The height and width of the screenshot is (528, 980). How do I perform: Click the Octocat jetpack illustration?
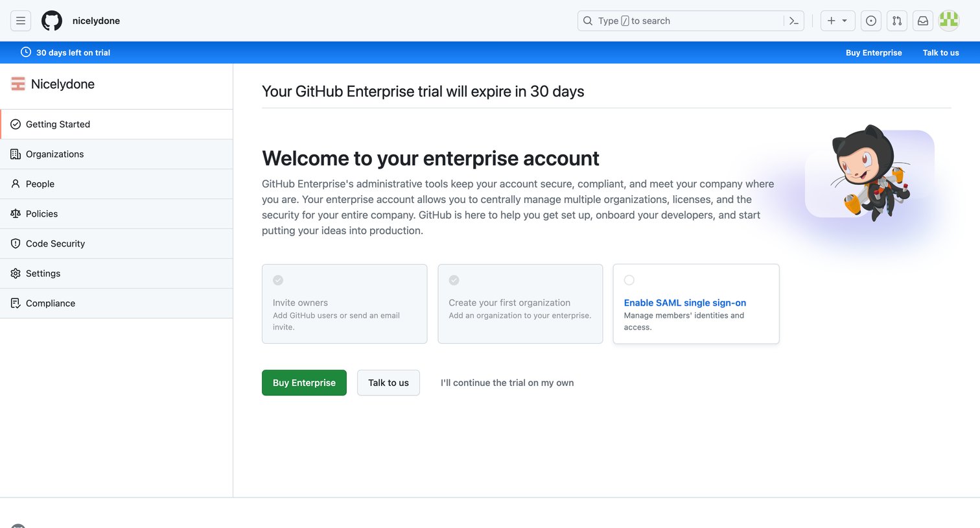[870, 174]
